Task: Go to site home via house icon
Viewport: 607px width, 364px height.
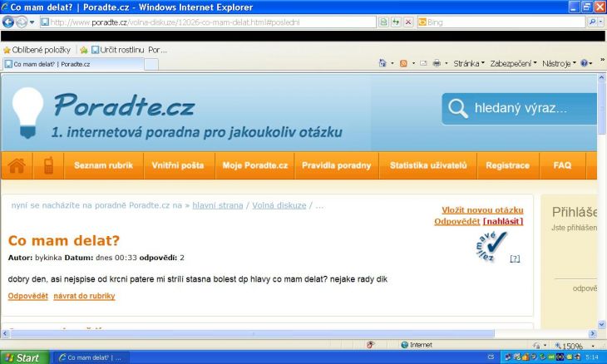Action: [x=17, y=165]
